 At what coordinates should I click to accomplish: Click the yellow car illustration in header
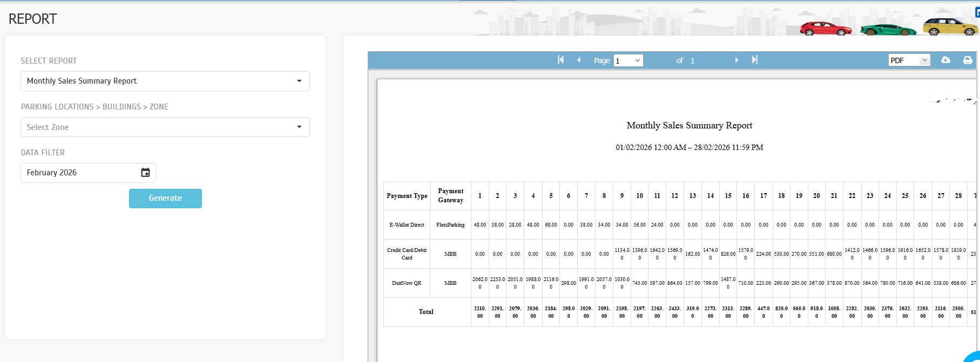(949, 27)
